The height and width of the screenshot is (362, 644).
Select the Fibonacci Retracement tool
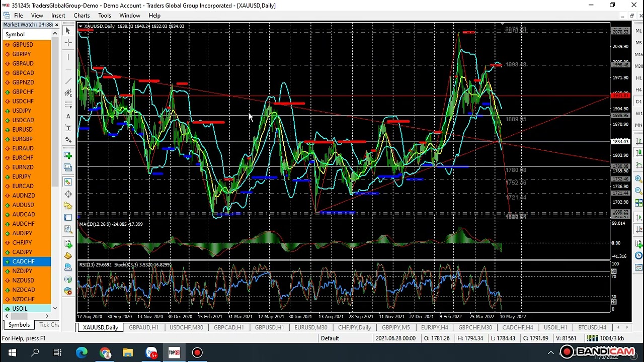coord(68,105)
